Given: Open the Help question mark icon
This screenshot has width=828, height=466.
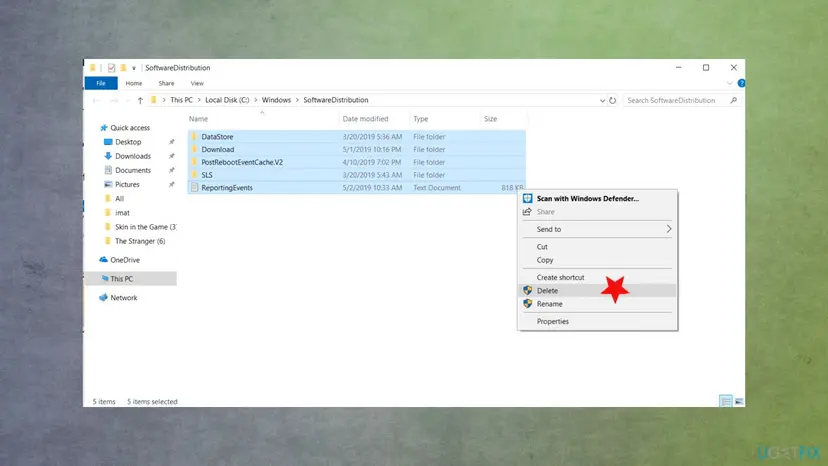Looking at the screenshot, I should 741,83.
